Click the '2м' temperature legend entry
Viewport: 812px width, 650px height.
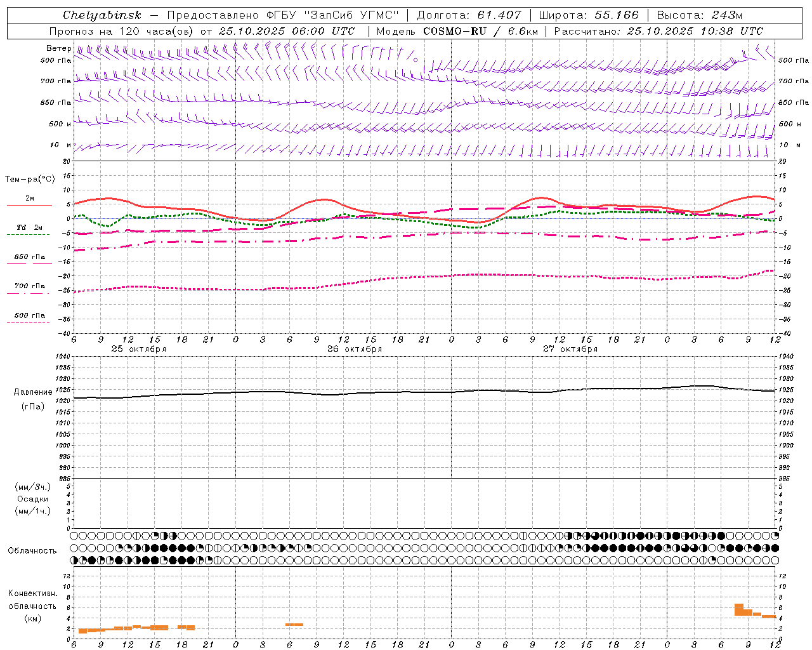30,199
